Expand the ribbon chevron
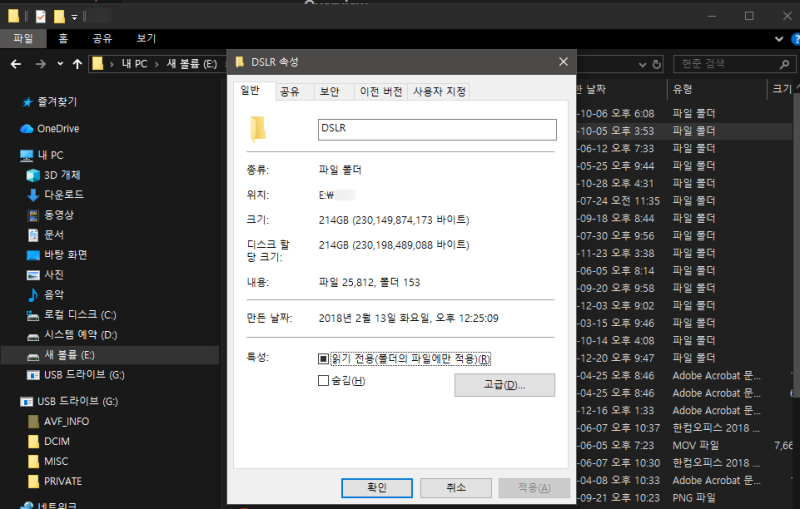Image resolution: width=800 pixels, height=509 pixels. (779, 39)
